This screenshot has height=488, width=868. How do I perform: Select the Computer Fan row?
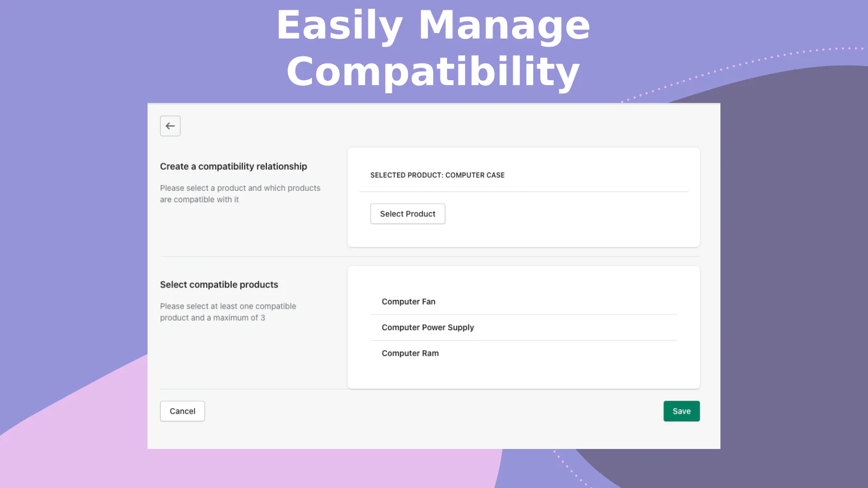pos(524,301)
